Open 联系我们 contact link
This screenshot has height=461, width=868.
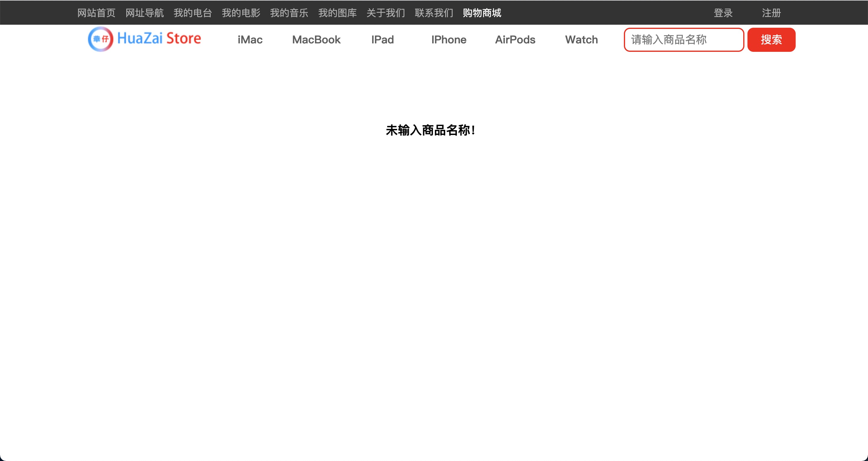[434, 13]
